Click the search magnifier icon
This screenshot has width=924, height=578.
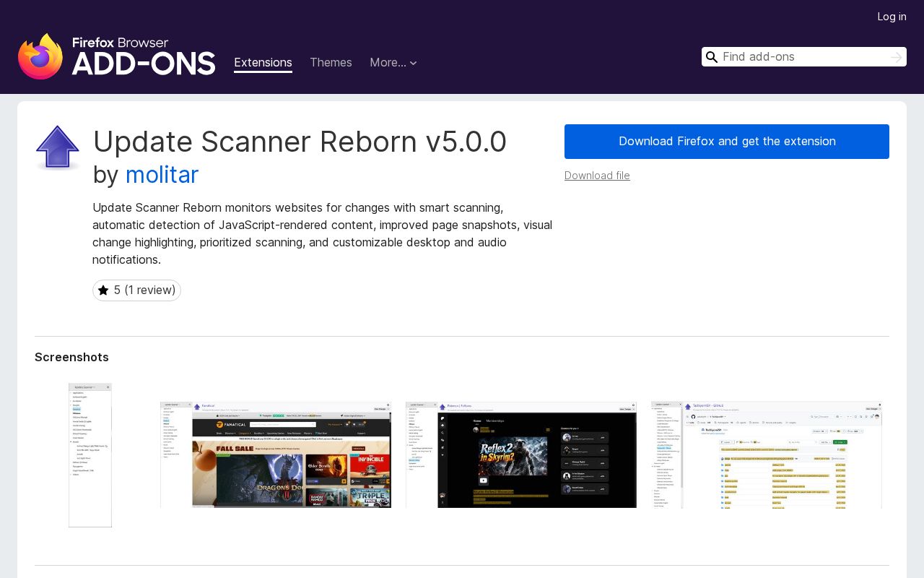(x=712, y=57)
